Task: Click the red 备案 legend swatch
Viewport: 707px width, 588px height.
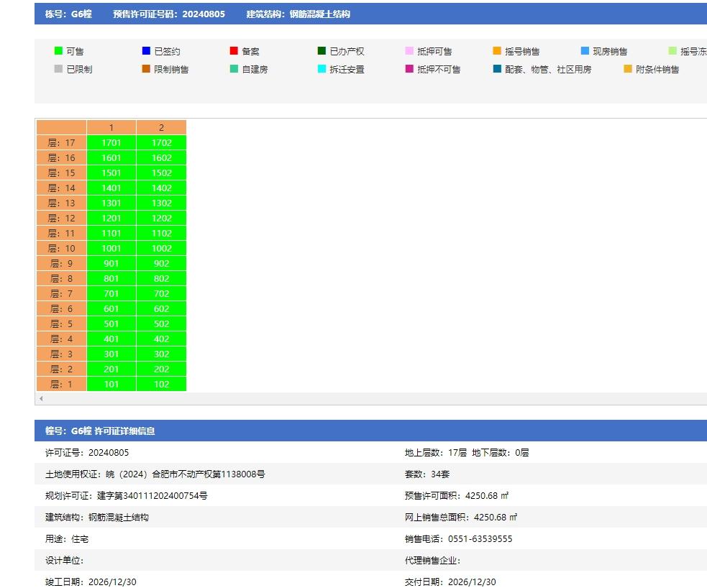Action: pos(234,51)
